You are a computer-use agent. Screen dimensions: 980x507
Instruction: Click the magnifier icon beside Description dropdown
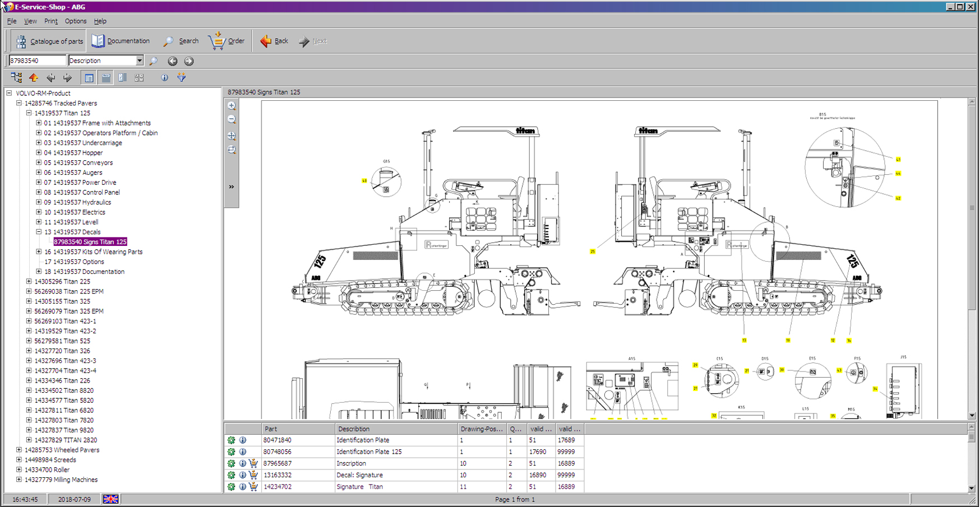(x=153, y=61)
